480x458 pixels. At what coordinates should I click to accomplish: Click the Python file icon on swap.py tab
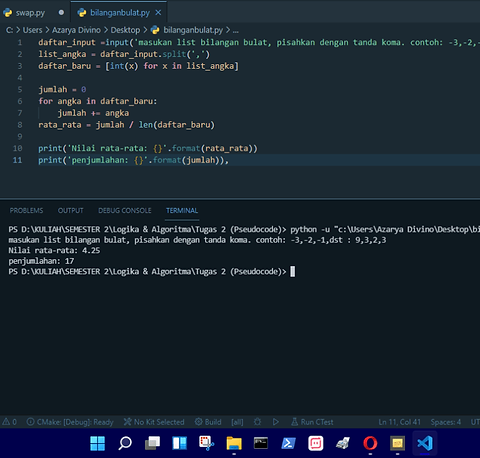coord(7,13)
